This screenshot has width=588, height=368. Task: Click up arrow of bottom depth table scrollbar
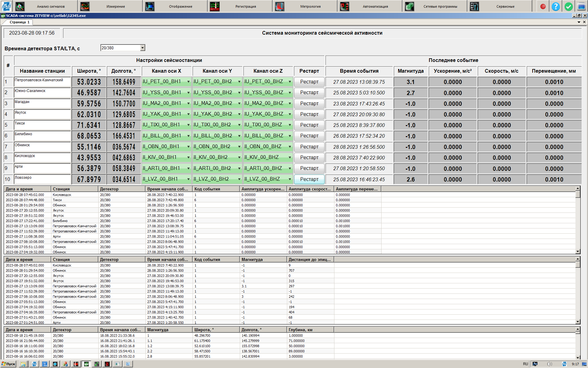pos(578,330)
